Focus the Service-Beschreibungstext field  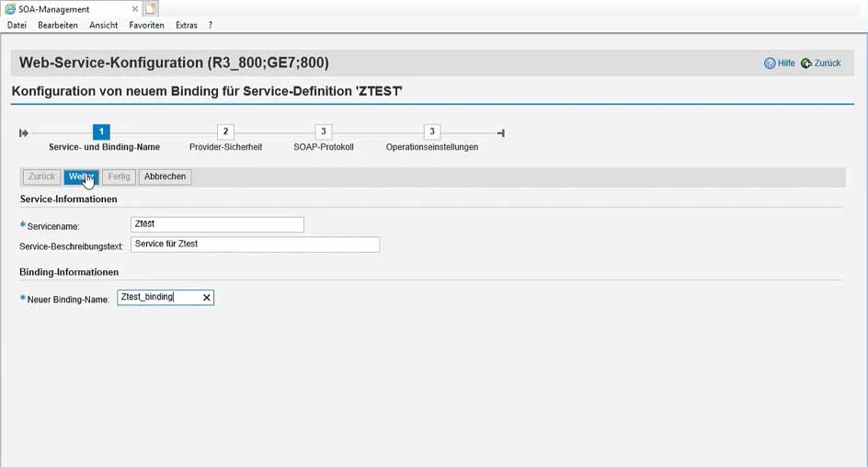coord(255,245)
